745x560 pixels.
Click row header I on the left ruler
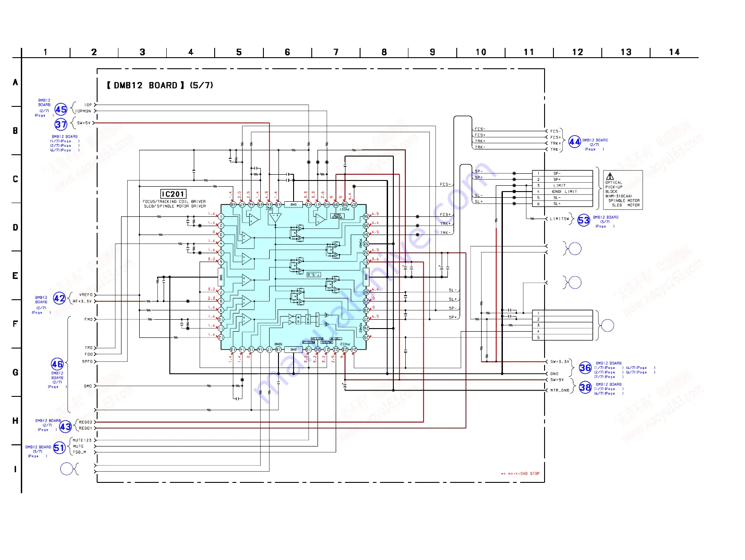point(16,469)
